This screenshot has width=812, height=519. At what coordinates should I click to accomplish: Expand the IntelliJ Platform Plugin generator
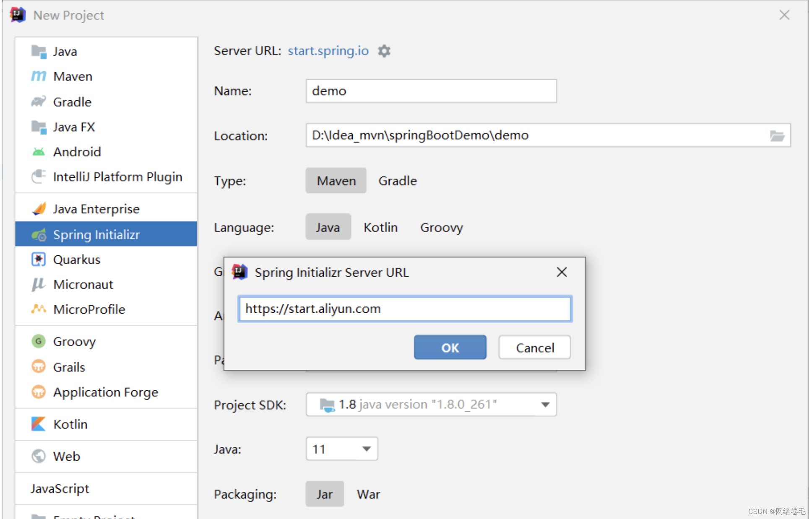[x=117, y=176]
